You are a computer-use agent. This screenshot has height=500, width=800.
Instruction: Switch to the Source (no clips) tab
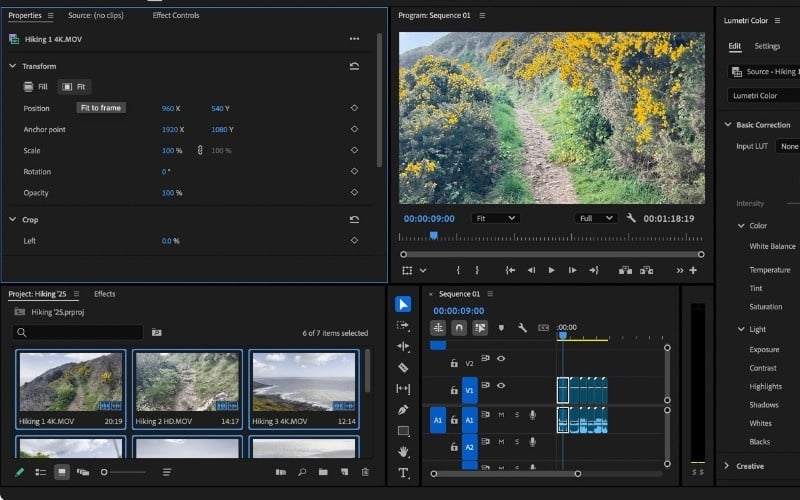[x=96, y=15]
